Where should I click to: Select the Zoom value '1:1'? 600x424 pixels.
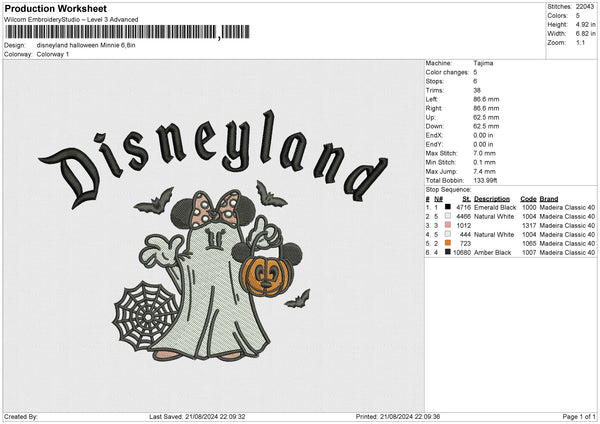pyautogui.click(x=580, y=42)
